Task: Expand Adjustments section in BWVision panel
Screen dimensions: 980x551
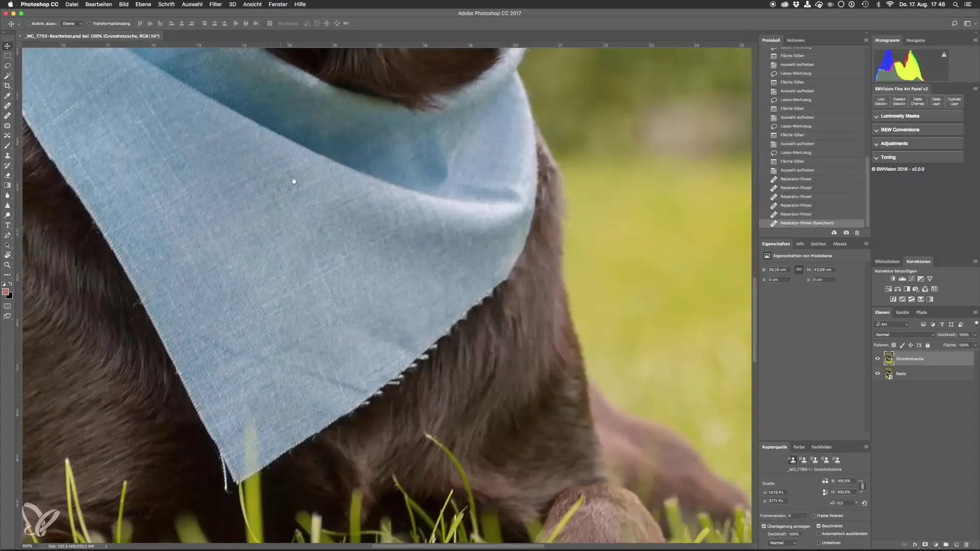Action: 918,144
